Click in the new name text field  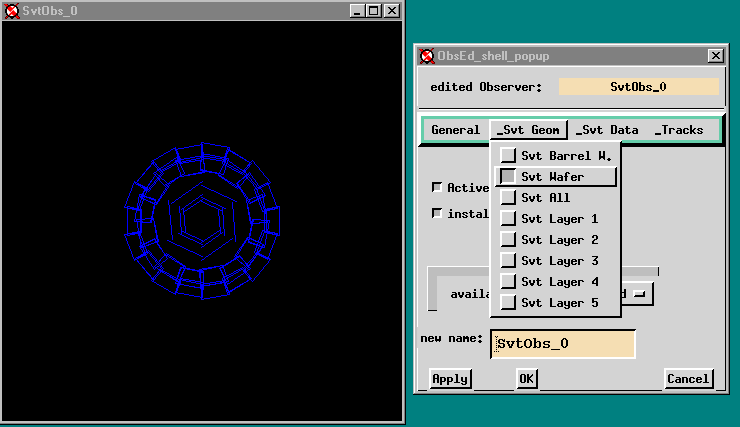pos(564,343)
